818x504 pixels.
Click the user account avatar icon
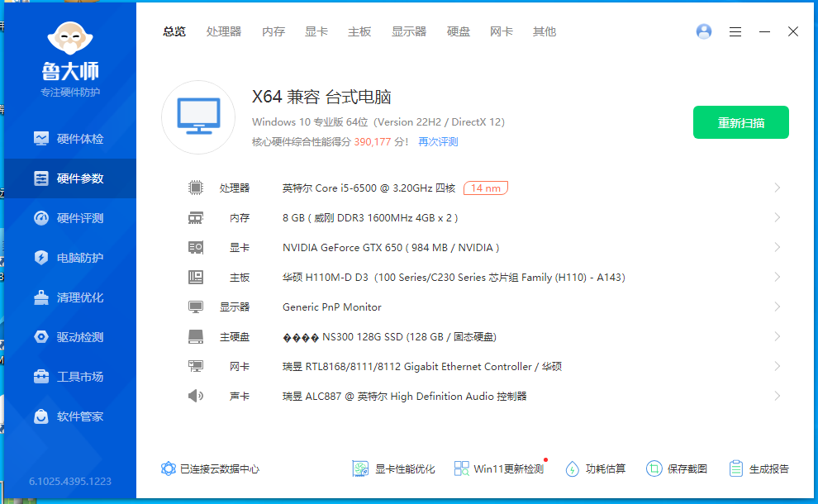[x=704, y=31]
